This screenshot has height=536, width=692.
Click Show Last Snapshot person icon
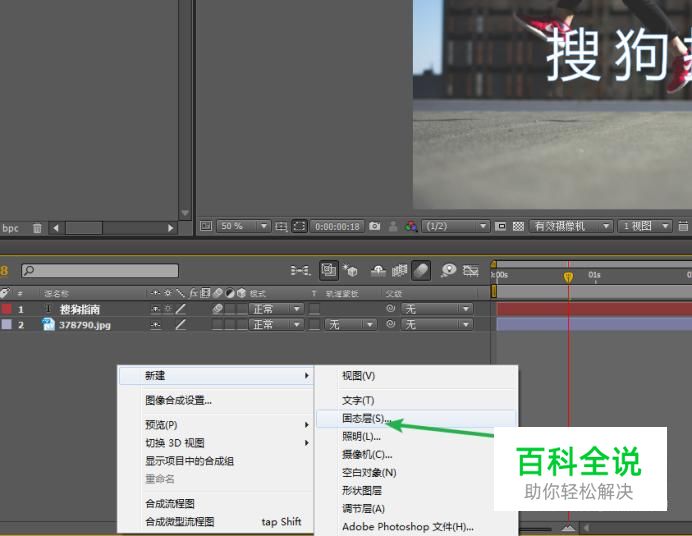[x=393, y=226]
